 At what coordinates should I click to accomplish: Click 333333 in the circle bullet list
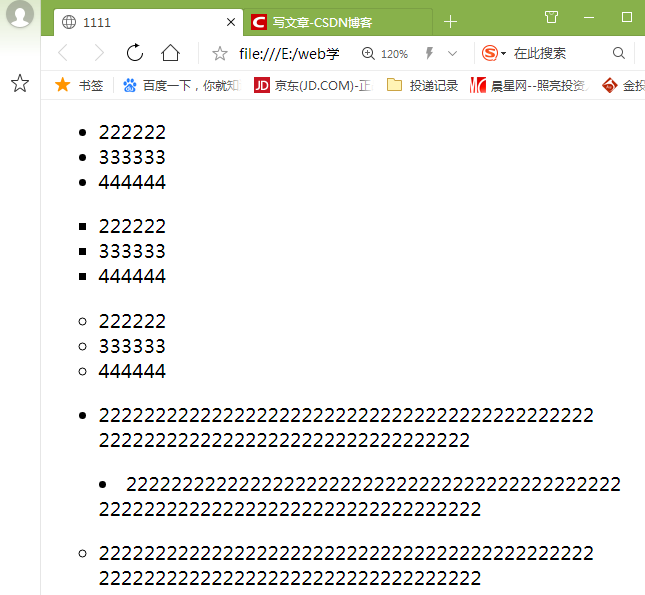tap(132, 346)
